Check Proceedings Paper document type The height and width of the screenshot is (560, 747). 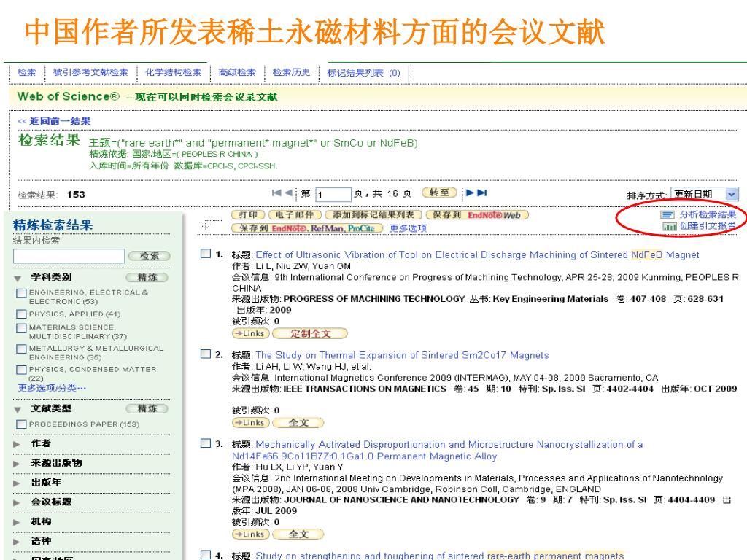(21, 424)
